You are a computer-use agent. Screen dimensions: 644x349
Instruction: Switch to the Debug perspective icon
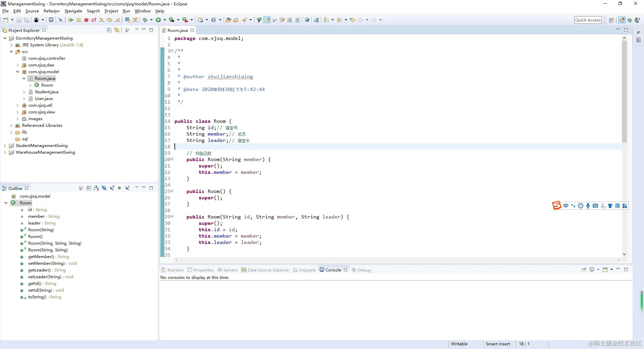[630, 20]
